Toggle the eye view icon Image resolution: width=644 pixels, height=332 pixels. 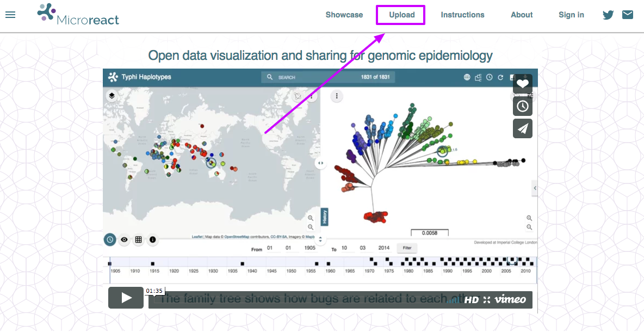[x=125, y=239]
